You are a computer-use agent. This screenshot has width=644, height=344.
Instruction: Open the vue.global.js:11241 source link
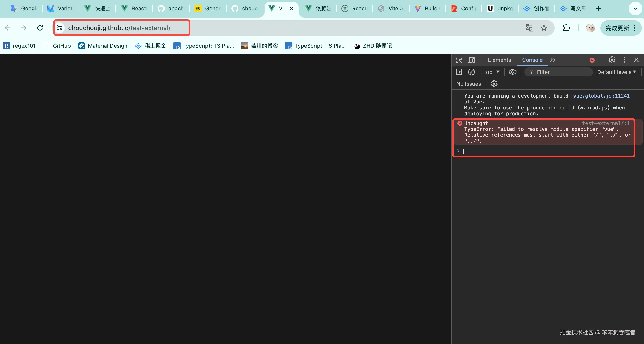coord(601,96)
